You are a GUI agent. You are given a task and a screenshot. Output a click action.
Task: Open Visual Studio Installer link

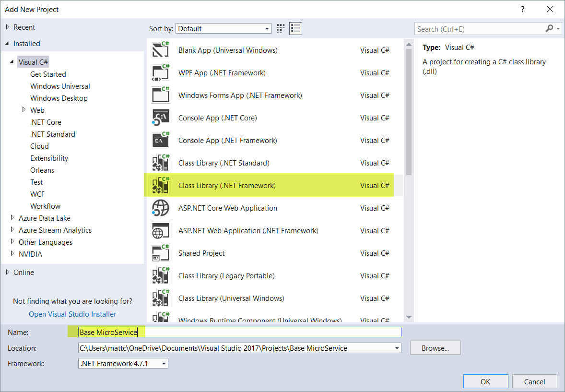[72, 314]
